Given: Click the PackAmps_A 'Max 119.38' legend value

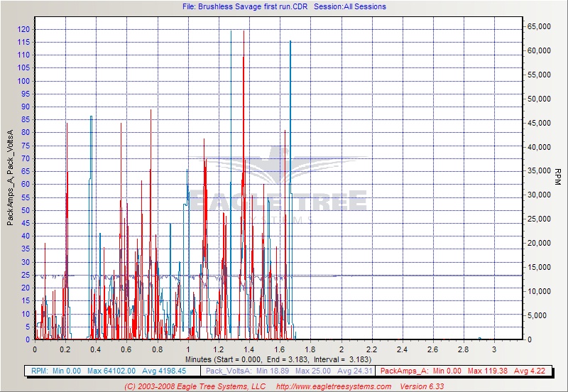Looking at the screenshot, I should click(x=488, y=371).
